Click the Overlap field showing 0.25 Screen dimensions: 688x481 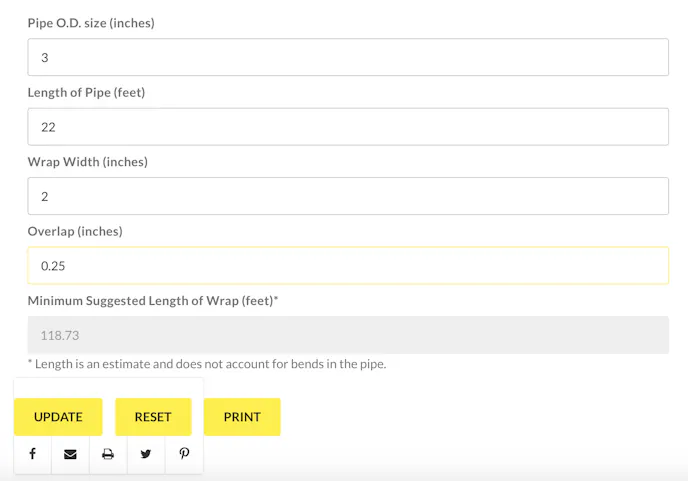[x=347, y=266]
